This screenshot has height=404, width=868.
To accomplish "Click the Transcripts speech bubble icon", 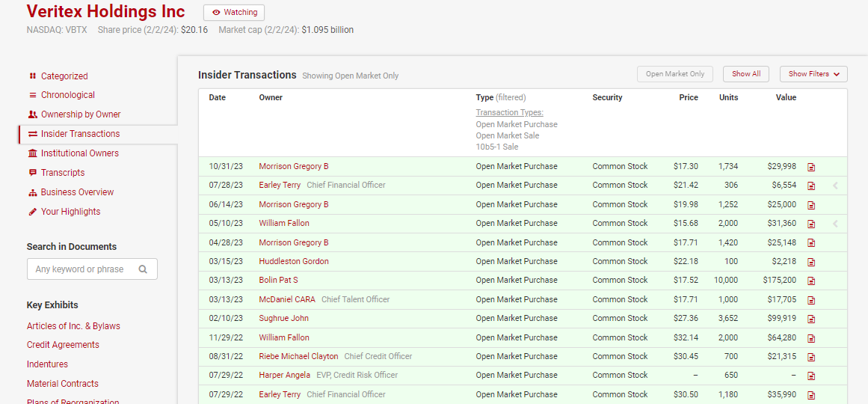I will (33, 173).
